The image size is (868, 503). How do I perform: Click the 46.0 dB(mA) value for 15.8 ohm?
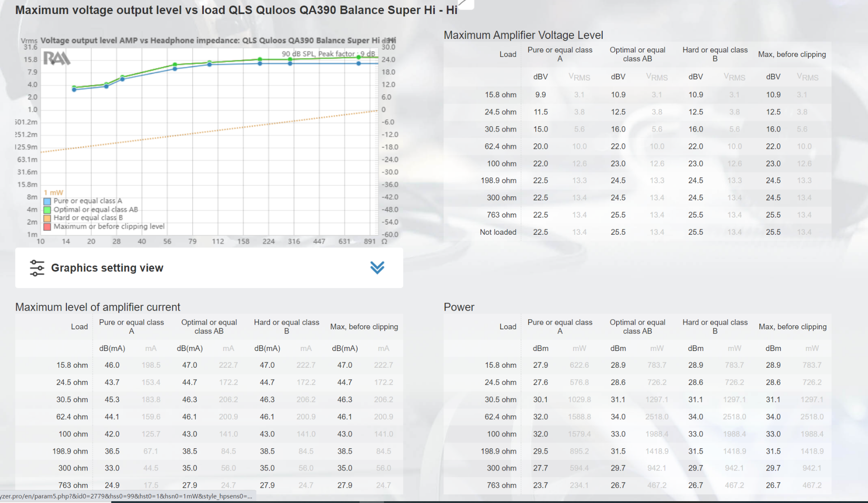(x=112, y=365)
